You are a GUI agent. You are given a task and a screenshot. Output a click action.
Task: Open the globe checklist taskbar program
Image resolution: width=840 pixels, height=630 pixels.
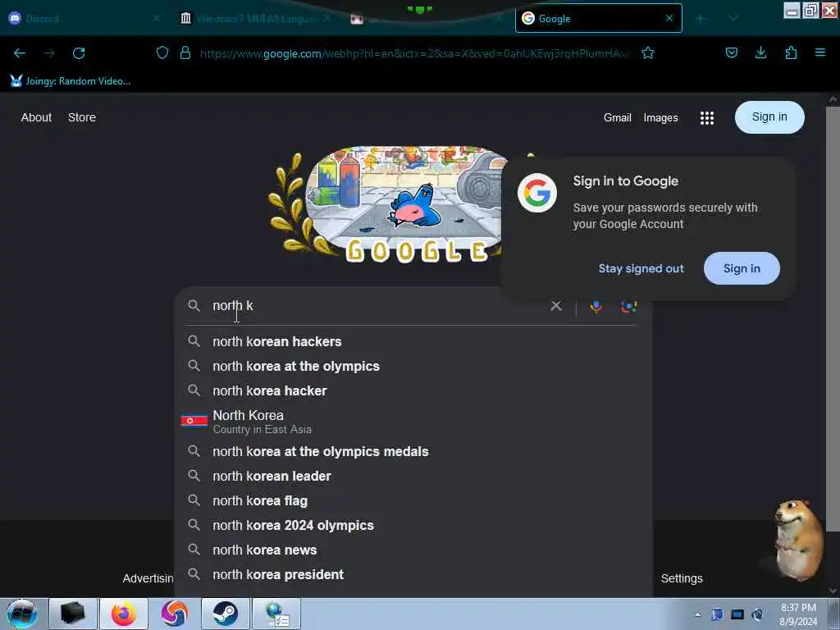pyautogui.click(x=276, y=614)
